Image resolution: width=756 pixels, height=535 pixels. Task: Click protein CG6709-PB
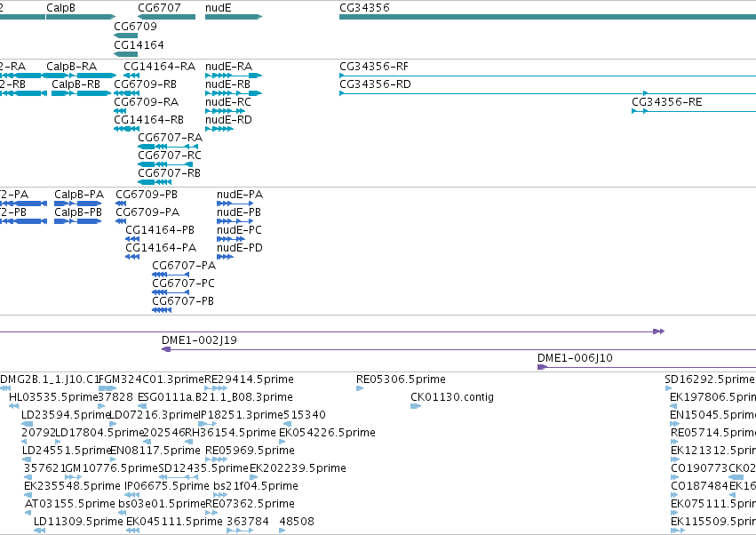click(x=121, y=204)
